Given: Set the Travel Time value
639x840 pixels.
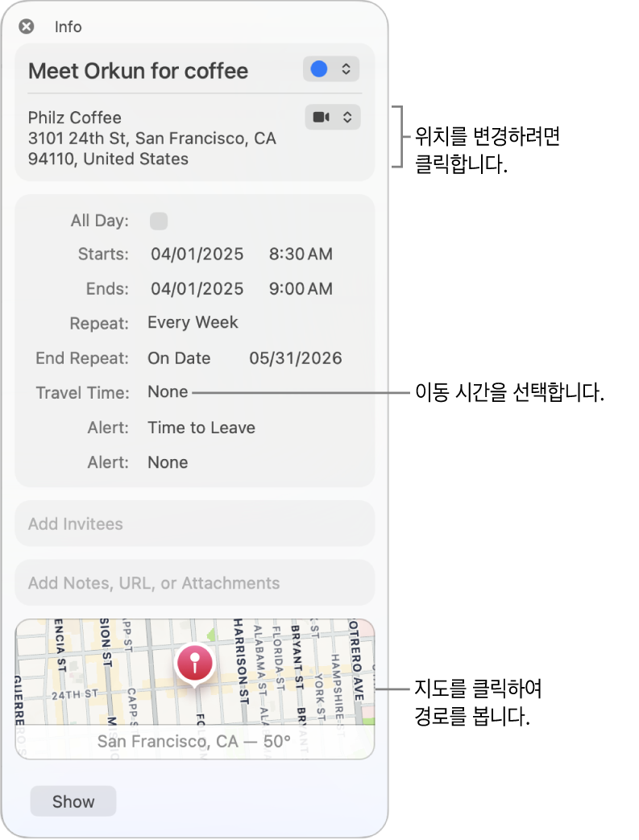Looking at the screenshot, I should [x=168, y=392].
